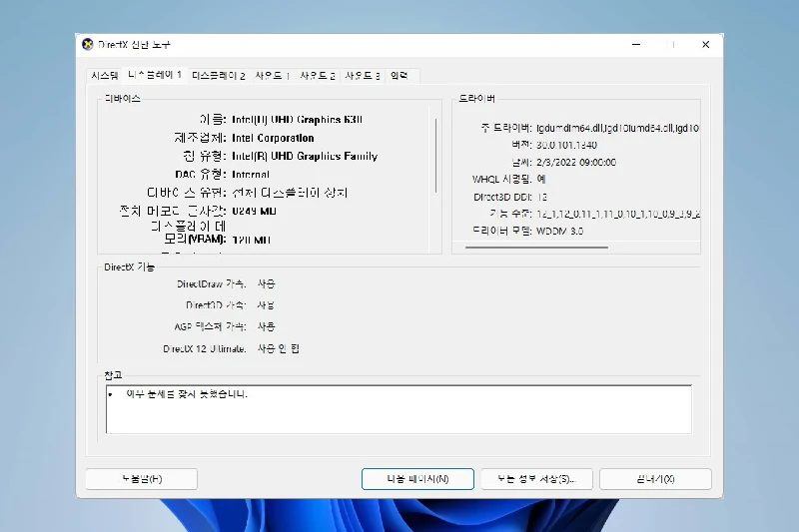
Task: Select the 디스플레이 1 tab
Action: click(155, 75)
